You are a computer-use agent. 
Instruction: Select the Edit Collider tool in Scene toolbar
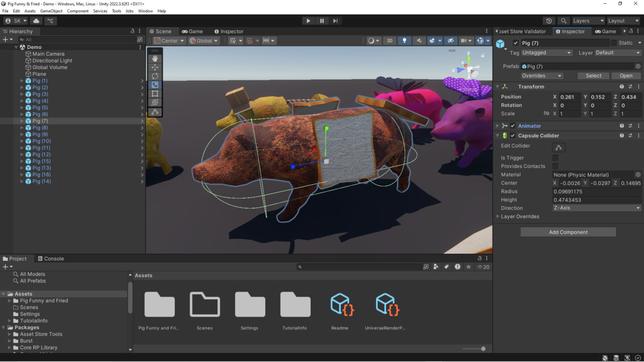(x=155, y=112)
